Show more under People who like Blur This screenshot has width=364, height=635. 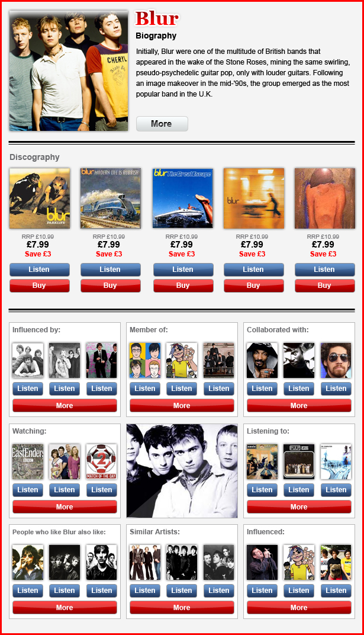65,608
